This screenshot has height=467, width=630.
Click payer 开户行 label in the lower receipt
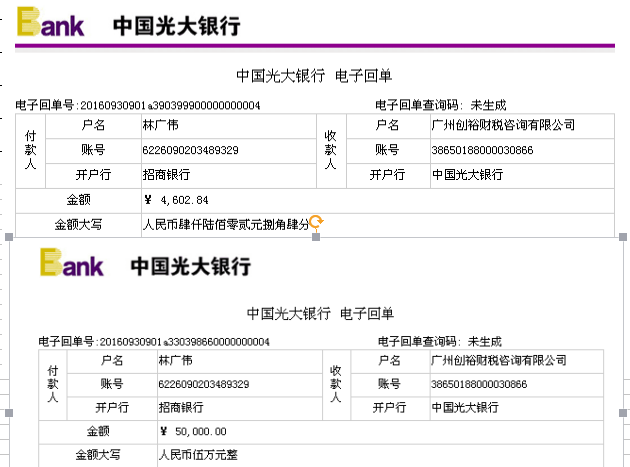[112, 408]
